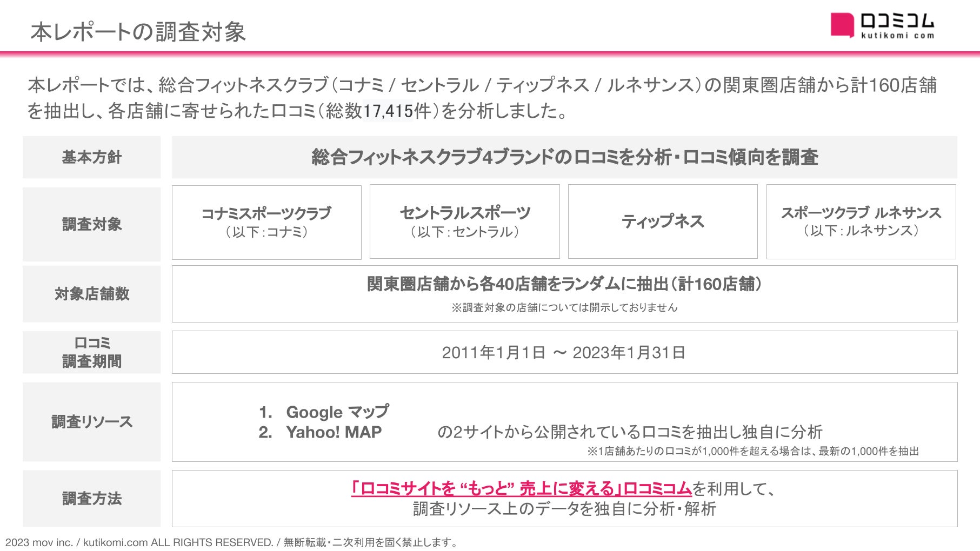Click the kutikomi com logo wordmark
Screen dimensions: 980x551
coord(897,26)
